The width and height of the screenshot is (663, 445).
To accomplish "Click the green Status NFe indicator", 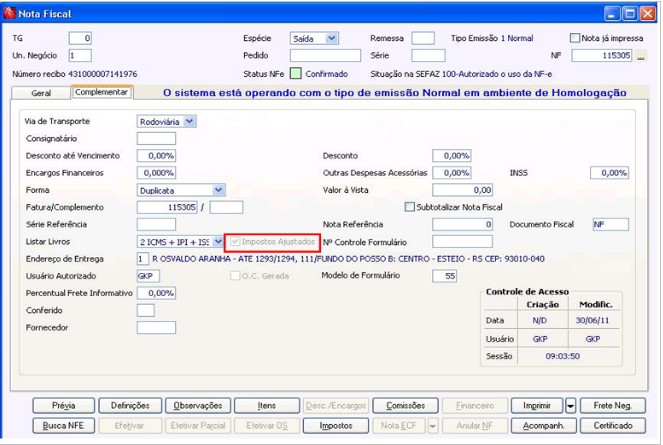I will point(296,74).
